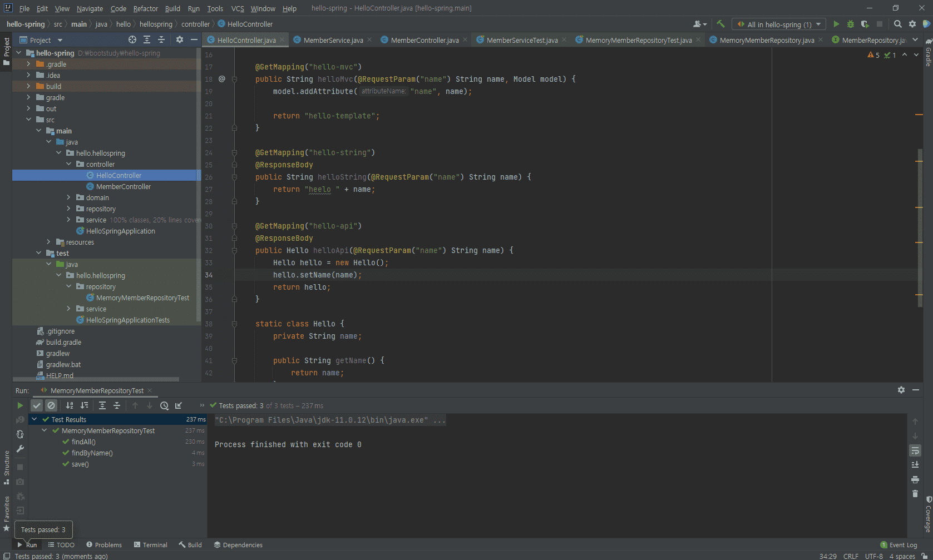Sort test results alphabetically
Image resolution: width=933 pixels, height=560 pixels.
(x=70, y=405)
